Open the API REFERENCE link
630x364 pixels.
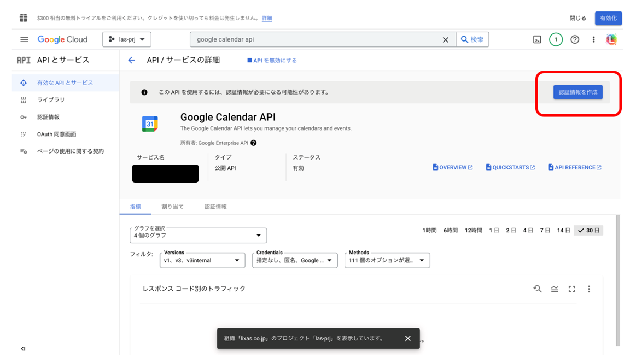point(575,167)
